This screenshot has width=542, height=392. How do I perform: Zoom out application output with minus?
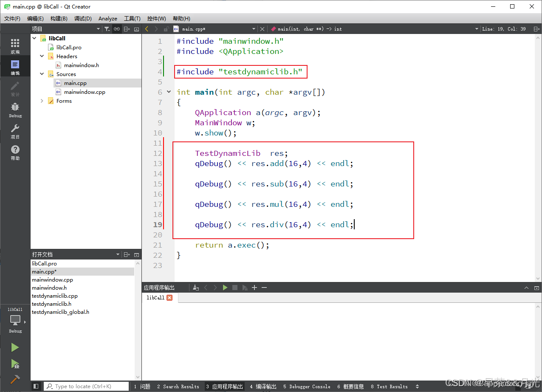[x=264, y=288]
